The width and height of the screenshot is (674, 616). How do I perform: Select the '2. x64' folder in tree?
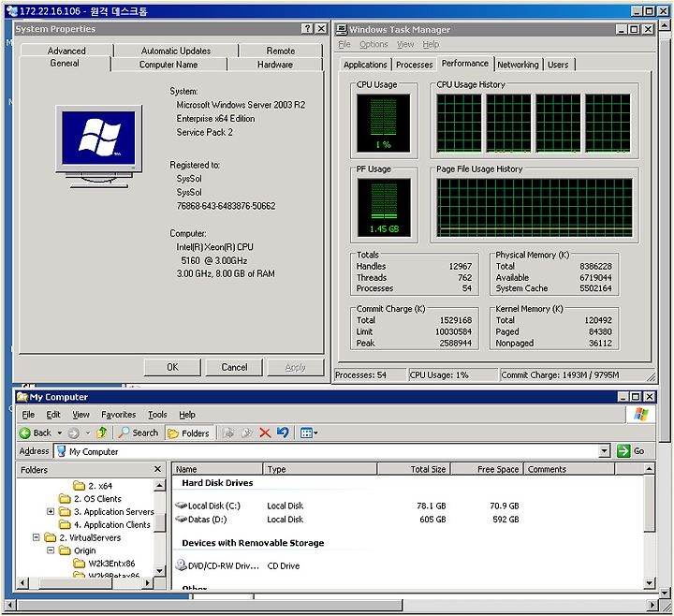[x=94, y=486]
